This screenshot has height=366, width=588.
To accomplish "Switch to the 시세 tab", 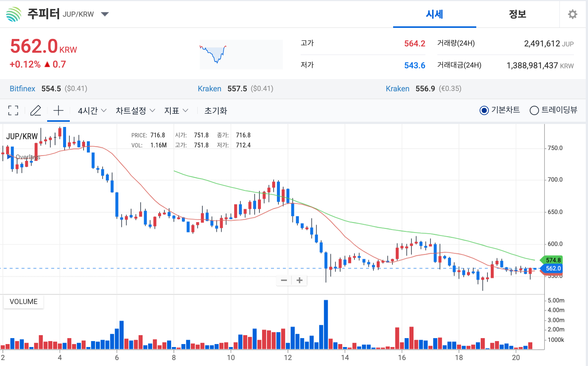I will 434,14.
